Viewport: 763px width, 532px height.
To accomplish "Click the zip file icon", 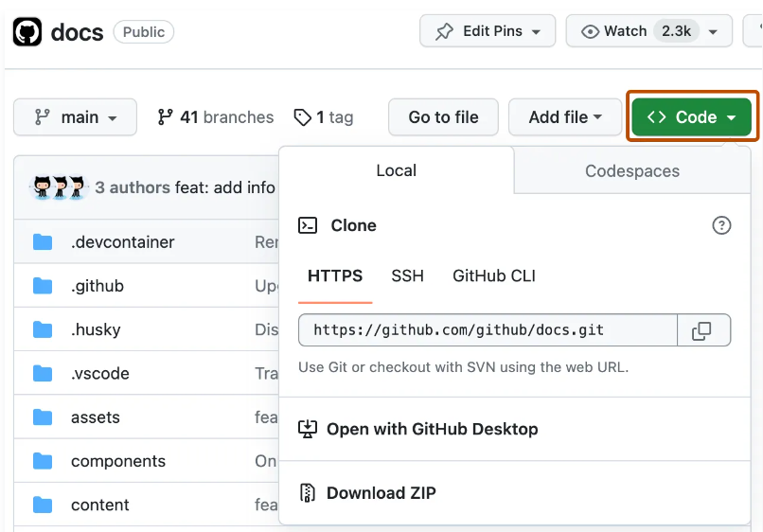I will click(x=308, y=492).
